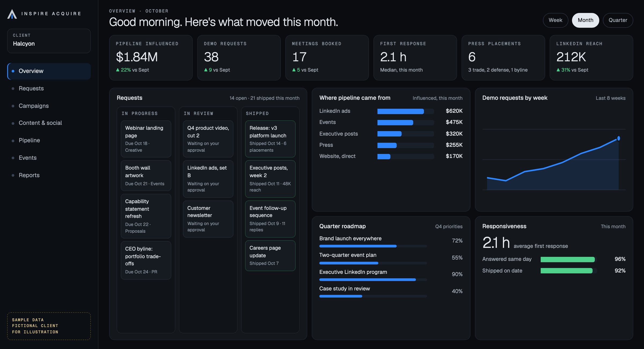
Task: Open the Press Placements card
Action: 503,58
